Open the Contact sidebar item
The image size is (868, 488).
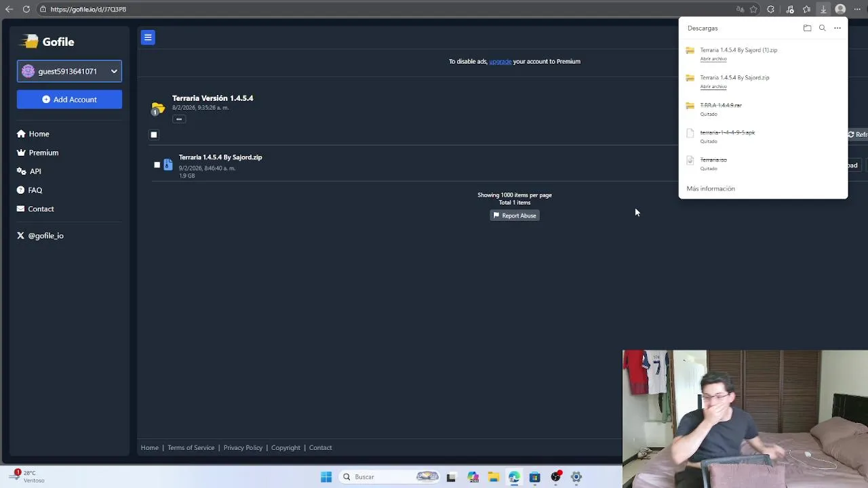[35, 209]
